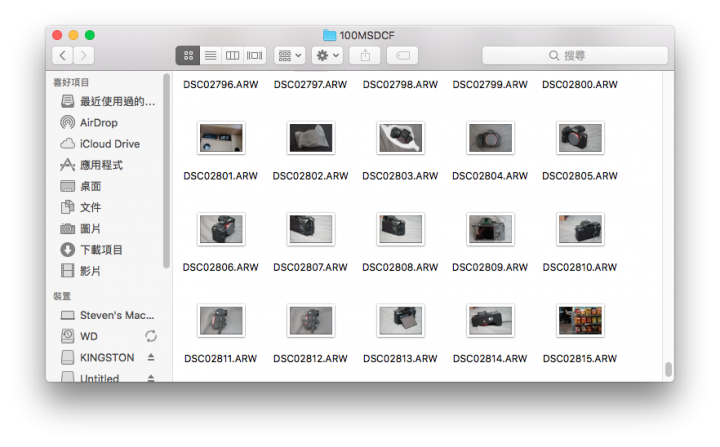Select the DSC02808.ARW thumbnail
This screenshot has height=447, width=720.
(x=400, y=229)
